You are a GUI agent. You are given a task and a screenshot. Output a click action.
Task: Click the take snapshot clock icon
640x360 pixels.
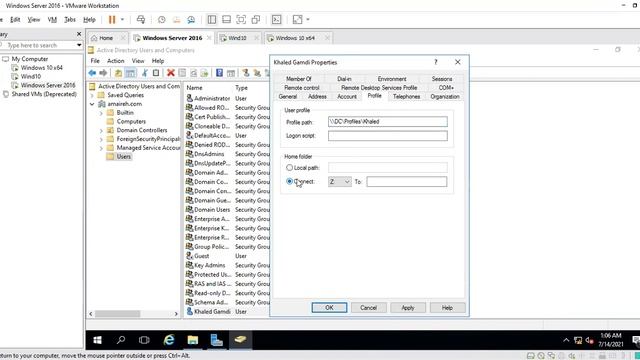[x=162, y=20]
